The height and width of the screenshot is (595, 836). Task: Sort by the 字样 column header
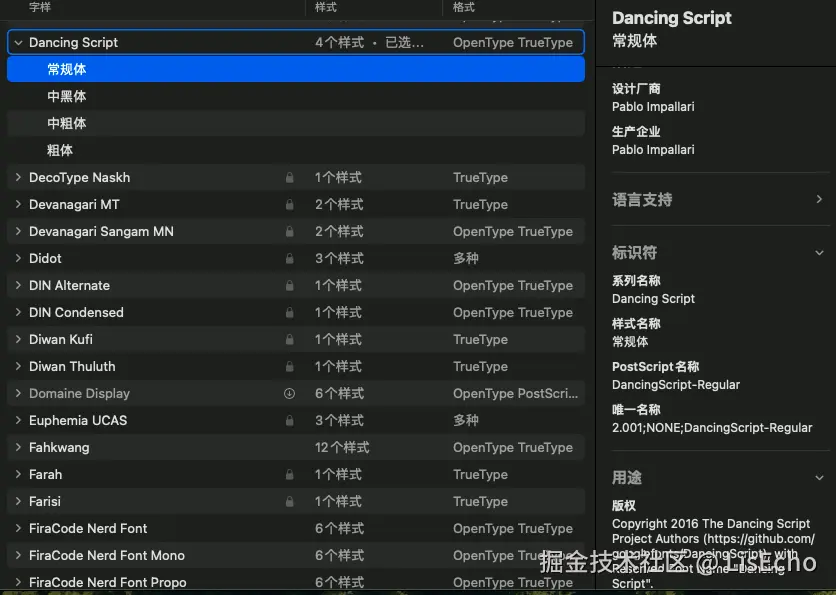[x=40, y=7]
